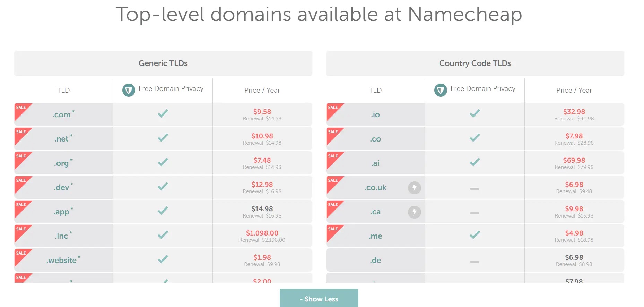This screenshot has width=644, height=307.
Task: Click the lightning bolt icon beside .co.uk
Action: (414, 188)
